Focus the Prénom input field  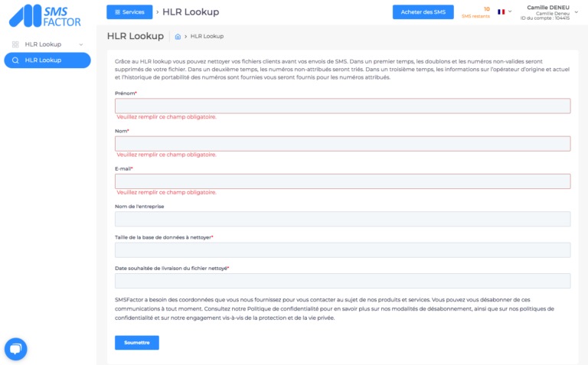tap(343, 106)
